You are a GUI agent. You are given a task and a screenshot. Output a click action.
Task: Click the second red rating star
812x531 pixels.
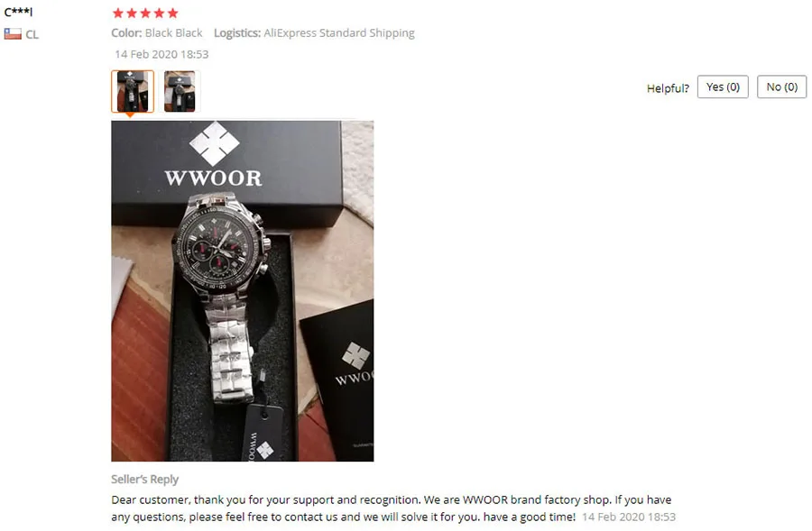click(x=132, y=13)
